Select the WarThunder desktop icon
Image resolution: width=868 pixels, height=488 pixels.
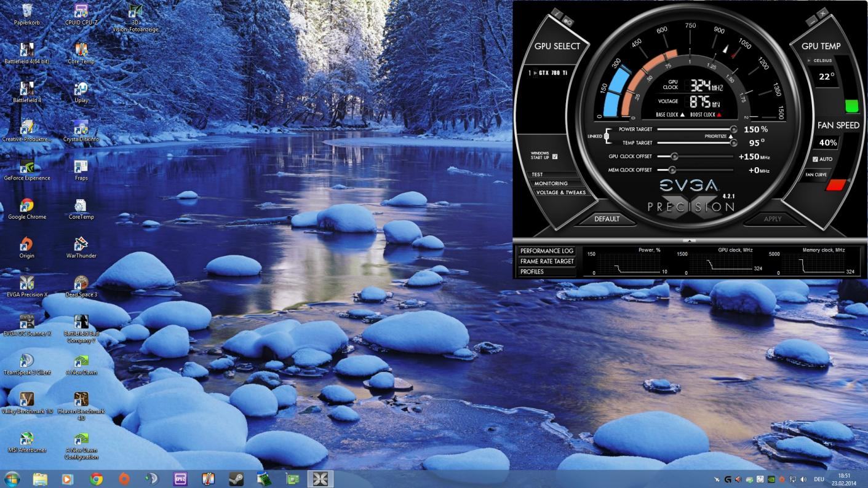(x=81, y=248)
